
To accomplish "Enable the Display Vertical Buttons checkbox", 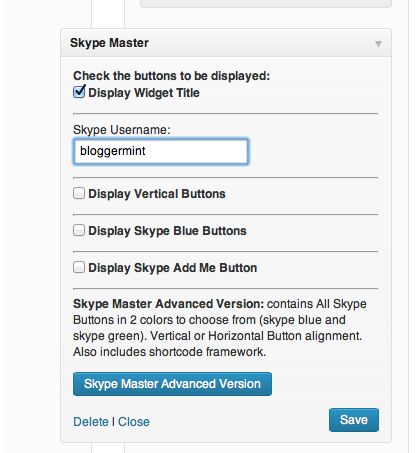I will [79, 193].
